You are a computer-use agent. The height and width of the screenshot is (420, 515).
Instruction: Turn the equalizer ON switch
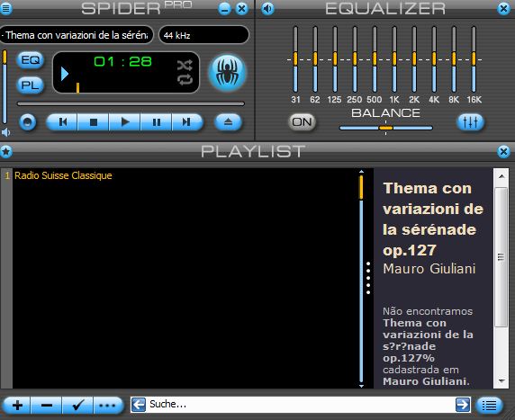pos(302,122)
